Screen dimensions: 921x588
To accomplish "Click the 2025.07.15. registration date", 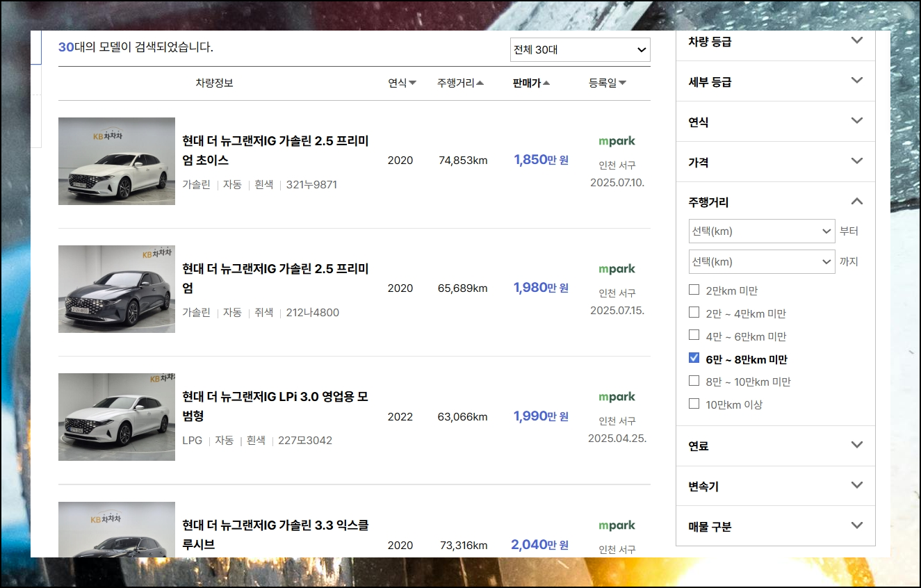I will [x=617, y=311].
